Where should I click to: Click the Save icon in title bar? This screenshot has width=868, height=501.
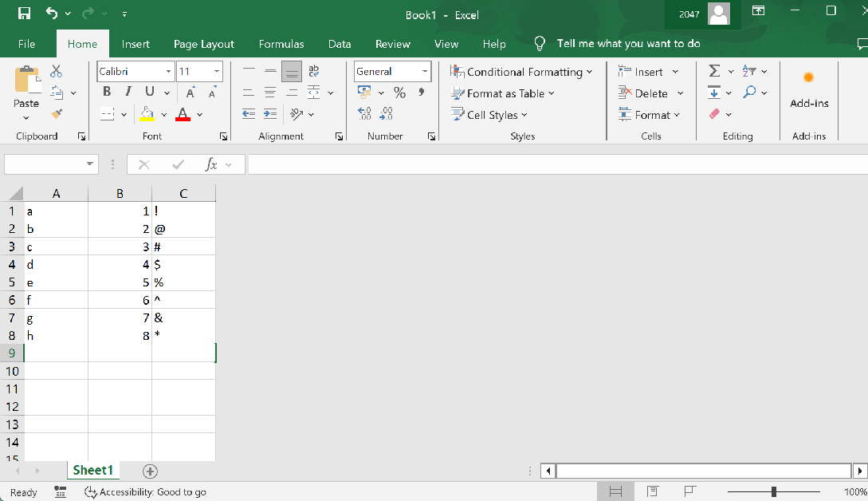click(25, 14)
